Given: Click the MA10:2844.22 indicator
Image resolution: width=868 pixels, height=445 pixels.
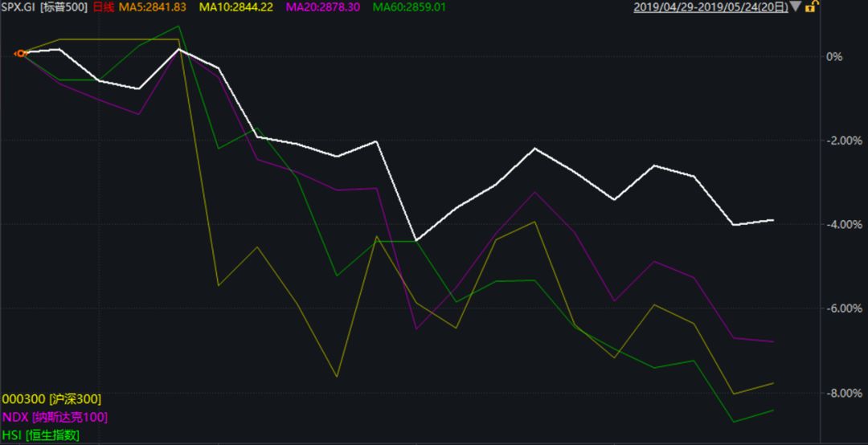Looking at the screenshot, I should [x=235, y=7].
